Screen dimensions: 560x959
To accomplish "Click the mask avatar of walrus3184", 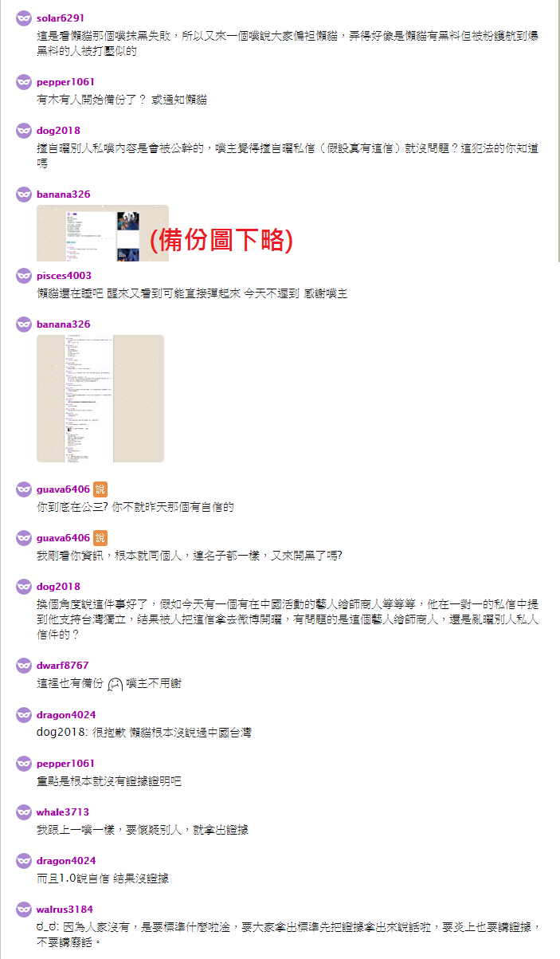I will point(24,909).
